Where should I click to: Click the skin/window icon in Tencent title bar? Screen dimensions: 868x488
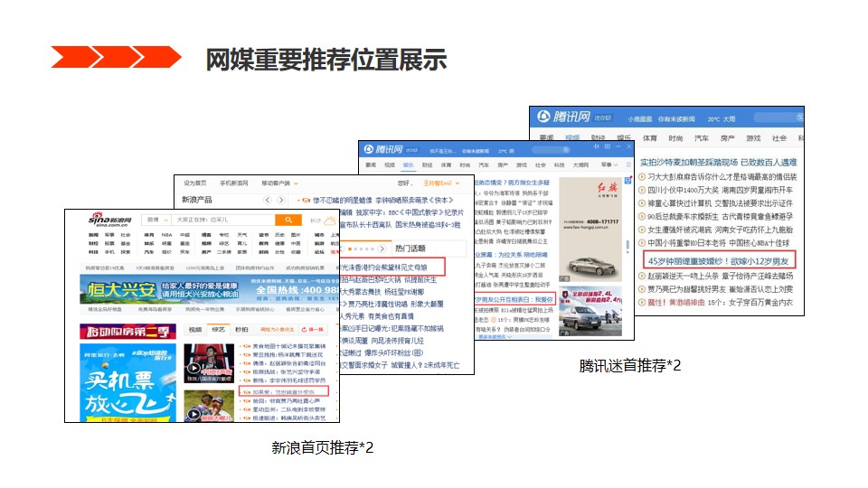point(608,146)
